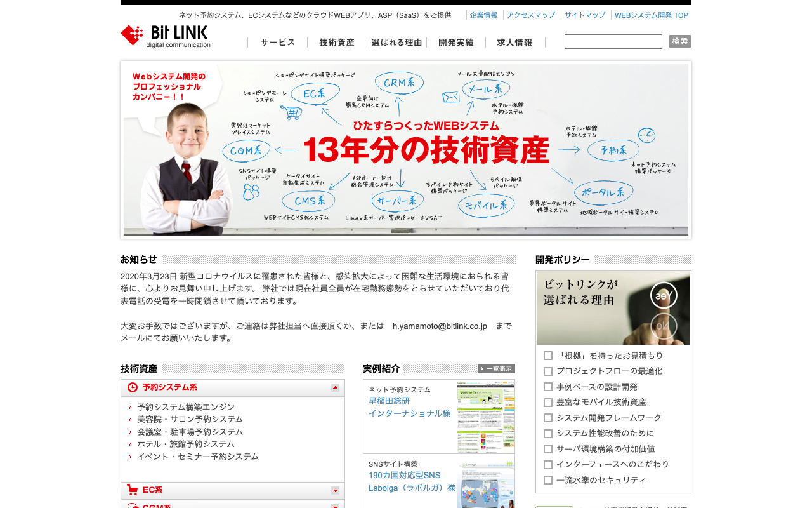Viewport: 812px width, 508px height.
Task: Open 会議室・駐車場予約システム link
Action: [190, 432]
